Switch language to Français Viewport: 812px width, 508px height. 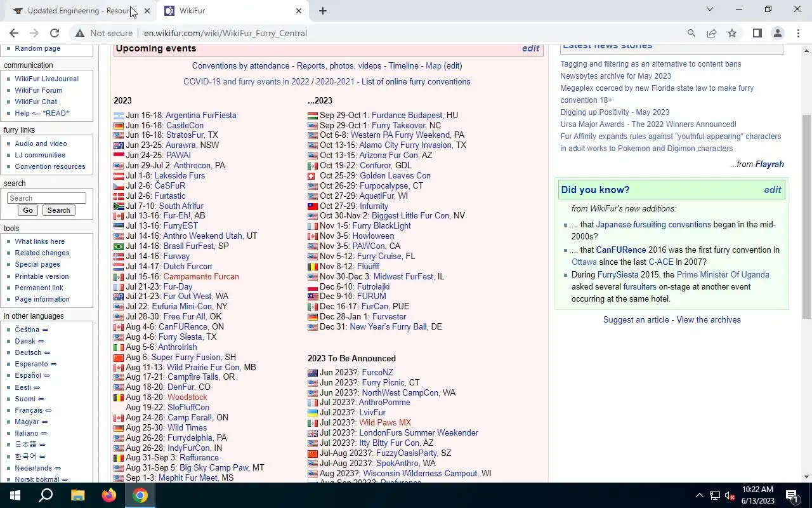[29, 410]
